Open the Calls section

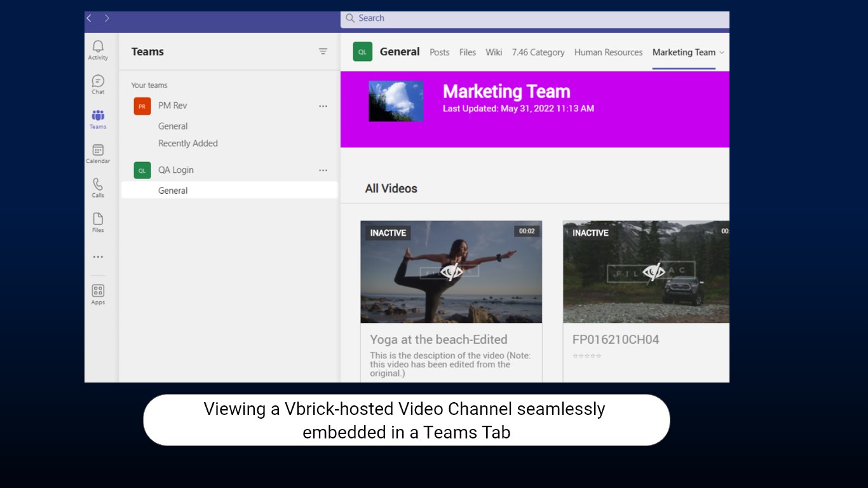[98, 188]
